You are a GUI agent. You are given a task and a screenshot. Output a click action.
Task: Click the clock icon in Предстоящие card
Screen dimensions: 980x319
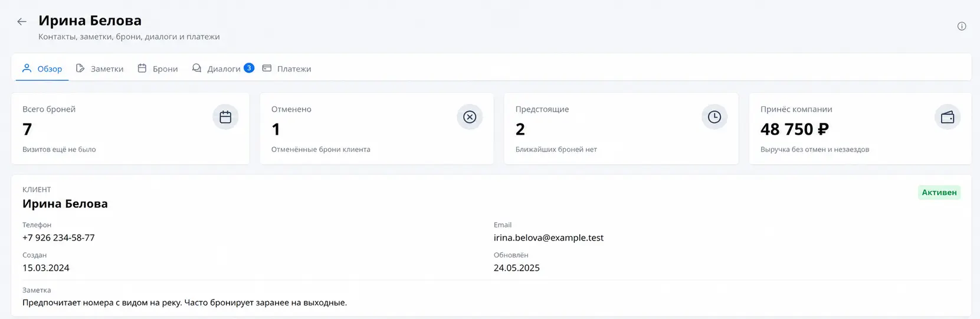pyautogui.click(x=714, y=117)
